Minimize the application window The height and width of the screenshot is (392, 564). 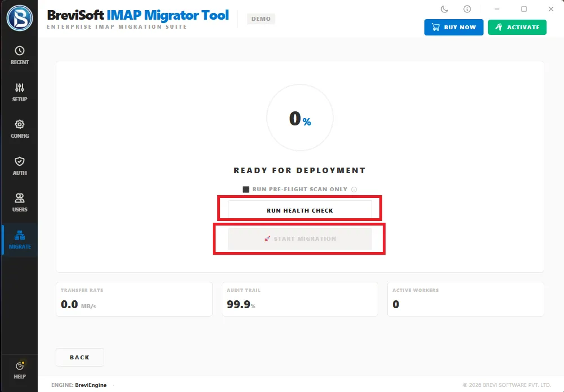(497, 9)
